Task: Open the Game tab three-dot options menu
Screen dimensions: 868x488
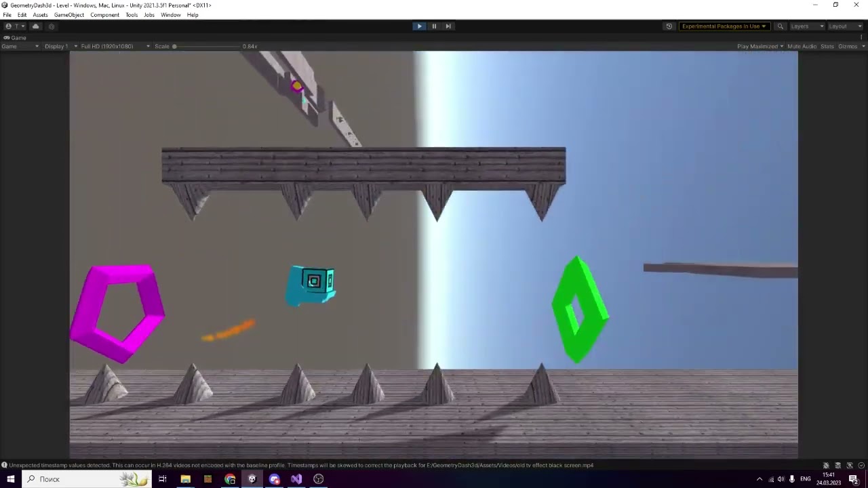Action: pyautogui.click(x=863, y=38)
